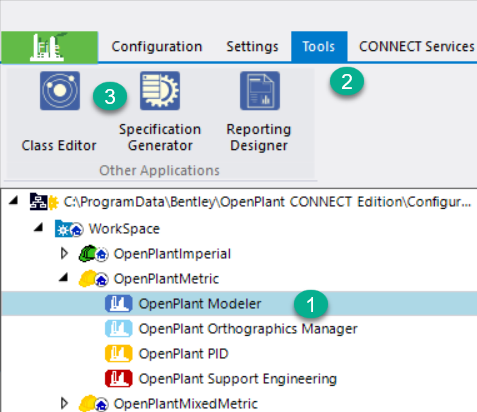Open the CONNECT Services tab
The image size is (477, 412).
click(417, 47)
